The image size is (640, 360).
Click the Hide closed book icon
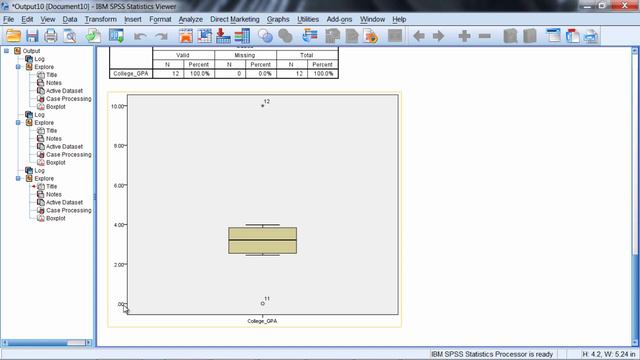coord(529,36)
